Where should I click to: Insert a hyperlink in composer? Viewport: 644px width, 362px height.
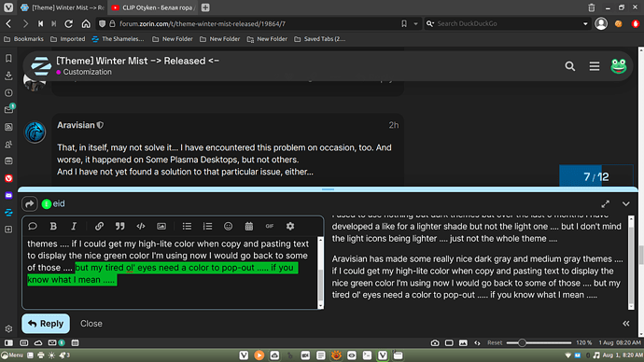pos(99,226)
